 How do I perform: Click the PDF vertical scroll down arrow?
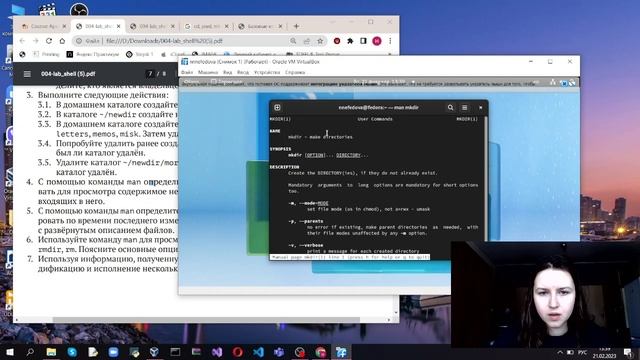click(x=396, y=312)
